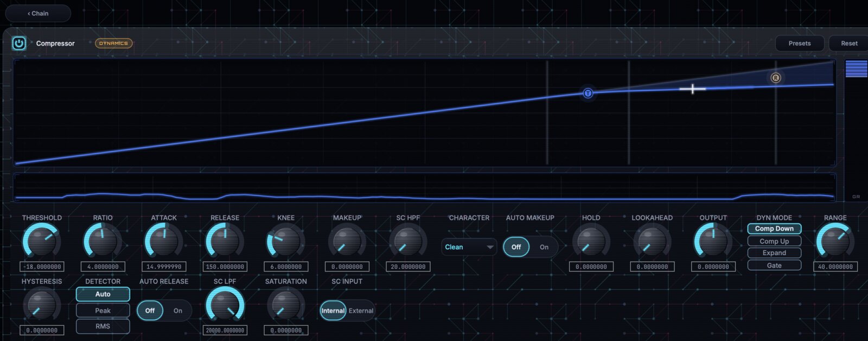
Task: Edit the Knee value field 6.0000000
Action: click(286, 267)
